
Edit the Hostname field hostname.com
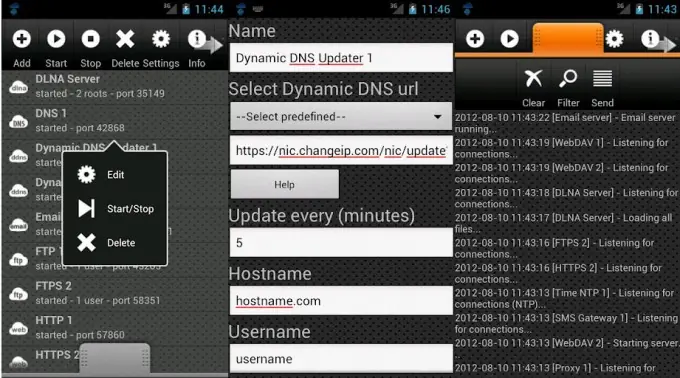(x=341, y=301)
